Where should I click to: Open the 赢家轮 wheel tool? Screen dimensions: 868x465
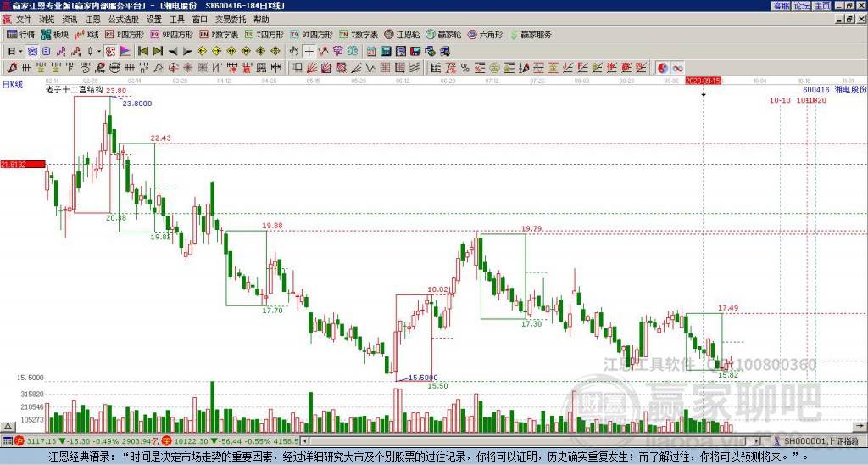pos(443,34)
